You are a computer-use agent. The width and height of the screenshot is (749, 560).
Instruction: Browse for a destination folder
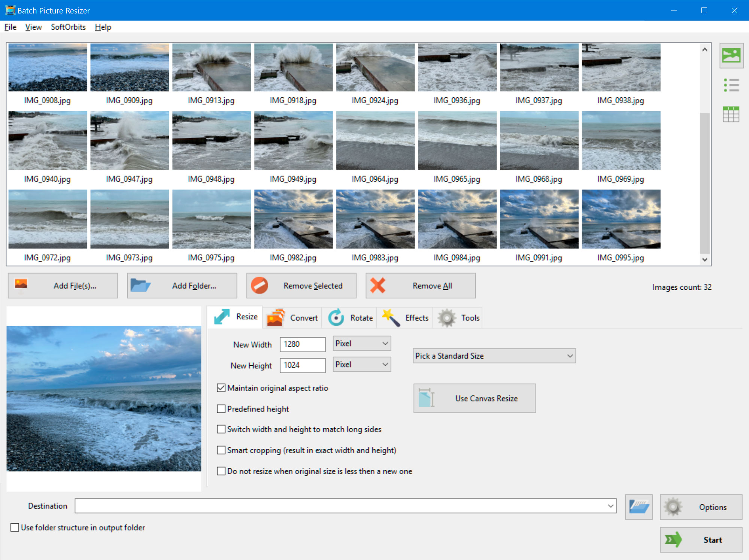639,507
